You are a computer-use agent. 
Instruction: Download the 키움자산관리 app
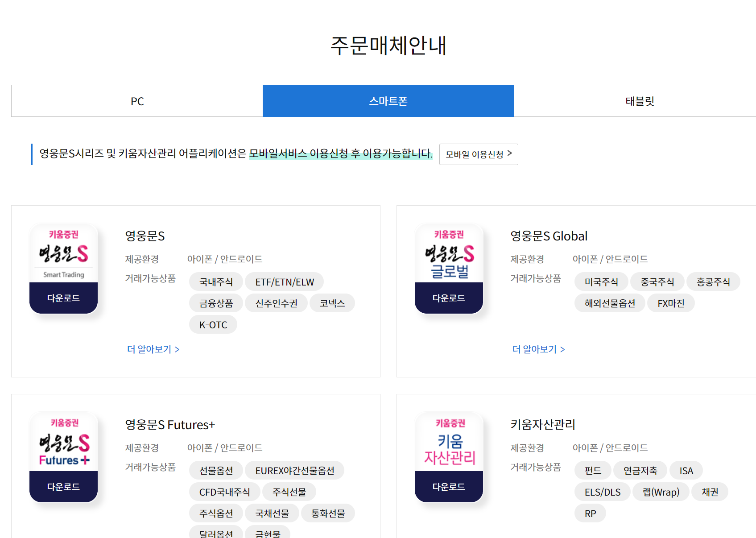tap(449, 487)
